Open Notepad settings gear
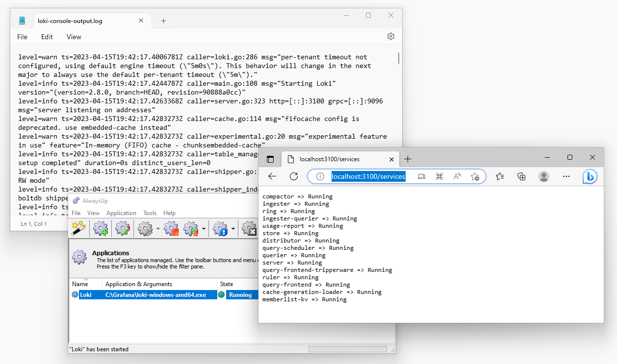The width and height of the screenshot is (617, 364). pos(391,36)
